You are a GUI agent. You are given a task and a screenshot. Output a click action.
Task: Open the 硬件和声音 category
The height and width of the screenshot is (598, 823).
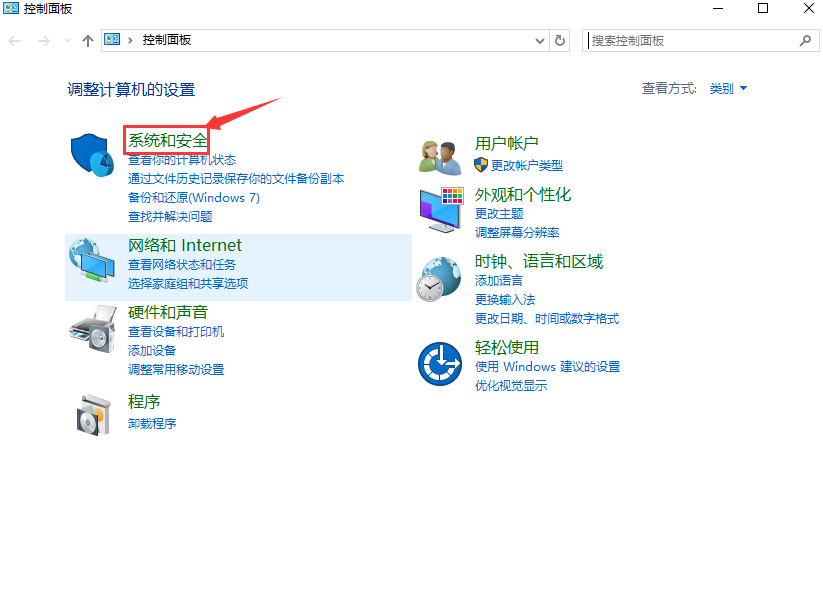pyautogui.click(x=168, y=312)
